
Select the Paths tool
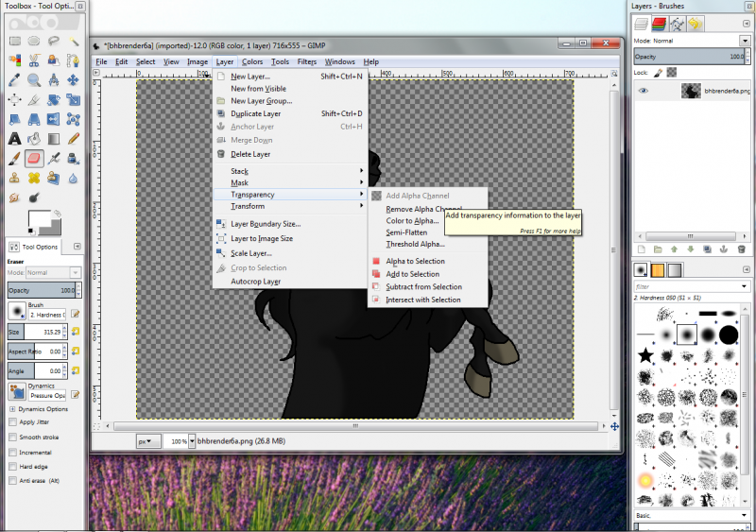click(74, 60)
